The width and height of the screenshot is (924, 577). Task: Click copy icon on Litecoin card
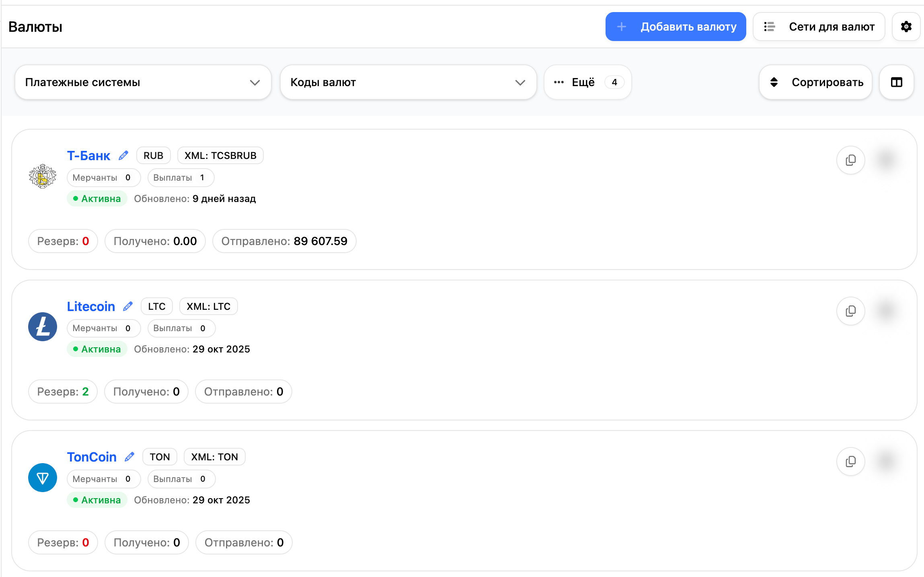click(x=850, y=311)
